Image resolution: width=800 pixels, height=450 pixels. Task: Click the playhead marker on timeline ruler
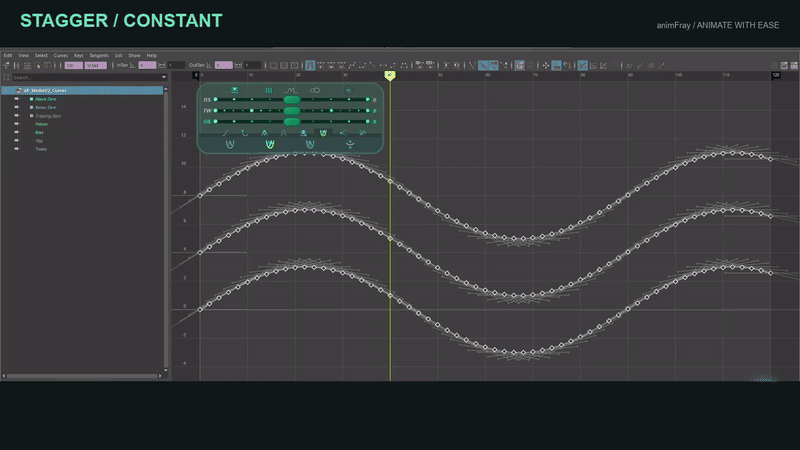(390, 76)
